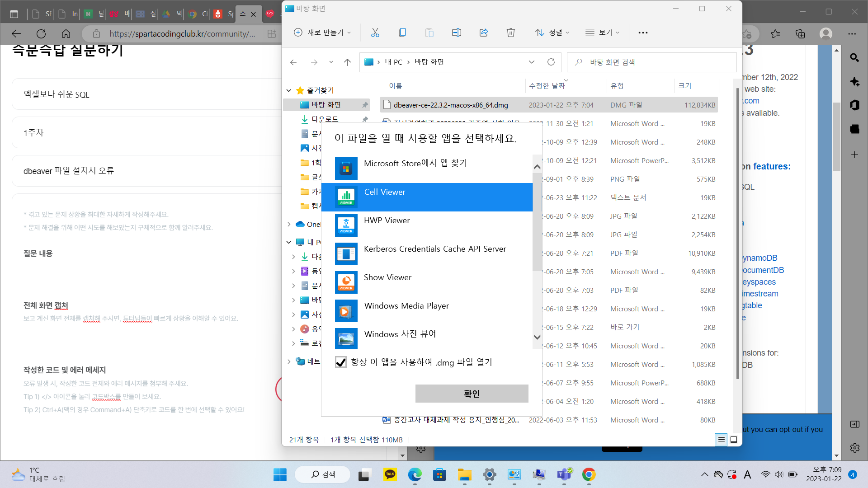The height and width of the screenshot is (488, 868).
Task: Refresh the Explorer address bar
Action: click(x=551, y=62)
